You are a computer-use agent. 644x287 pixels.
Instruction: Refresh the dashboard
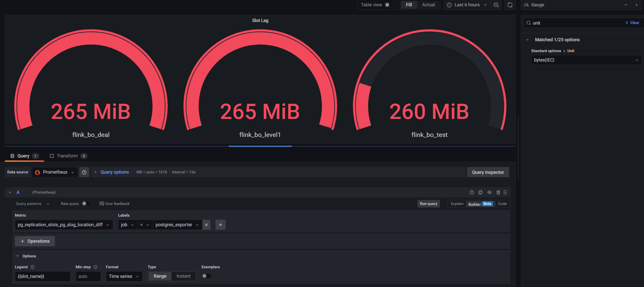click(510, 5)
